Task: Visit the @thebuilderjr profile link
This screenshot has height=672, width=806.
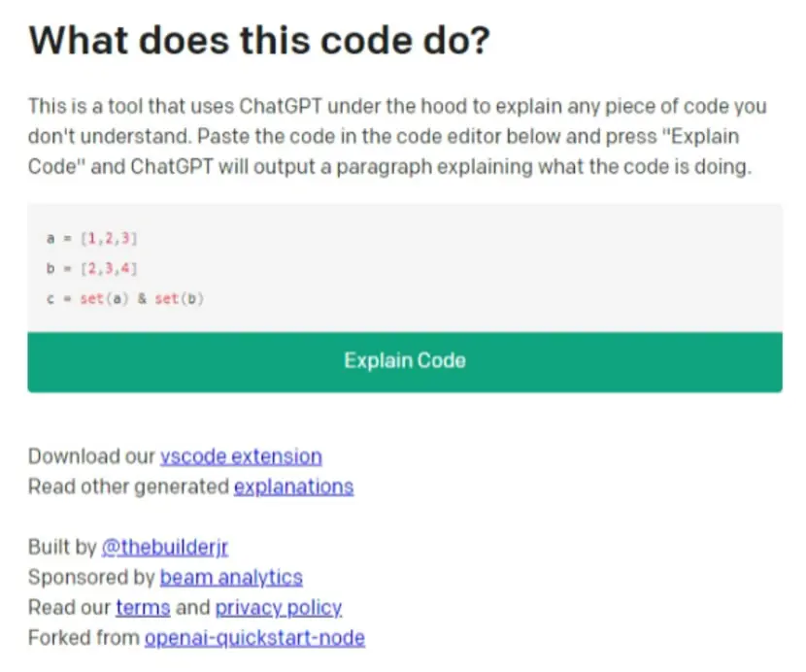Action: [x=164, y=547]
